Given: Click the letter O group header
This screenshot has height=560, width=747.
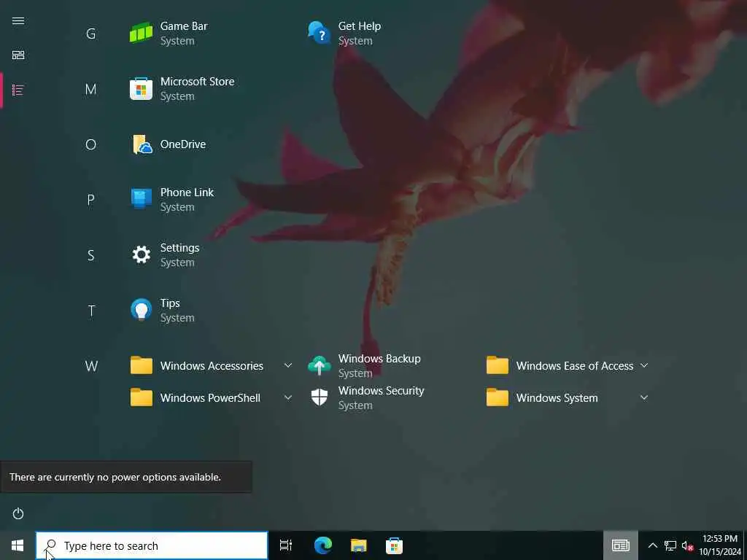Looking at the screenshot, I should (x=90, y=144).
